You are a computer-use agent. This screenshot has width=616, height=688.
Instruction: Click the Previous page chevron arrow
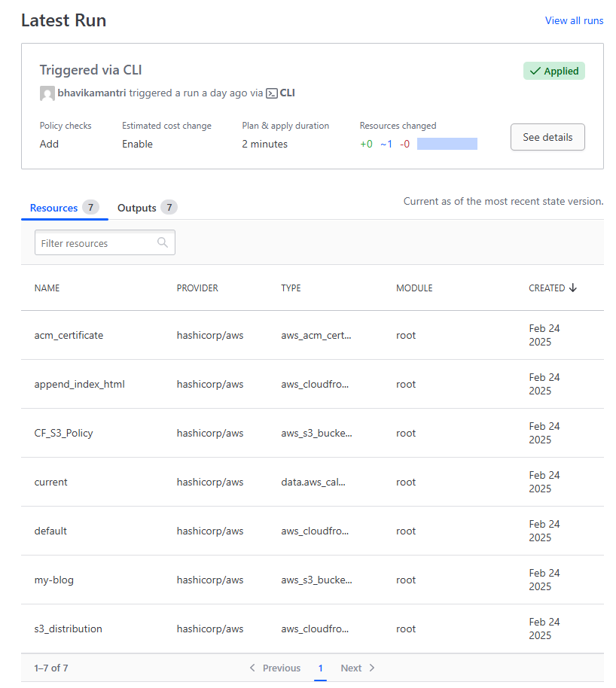coord(252,668)
